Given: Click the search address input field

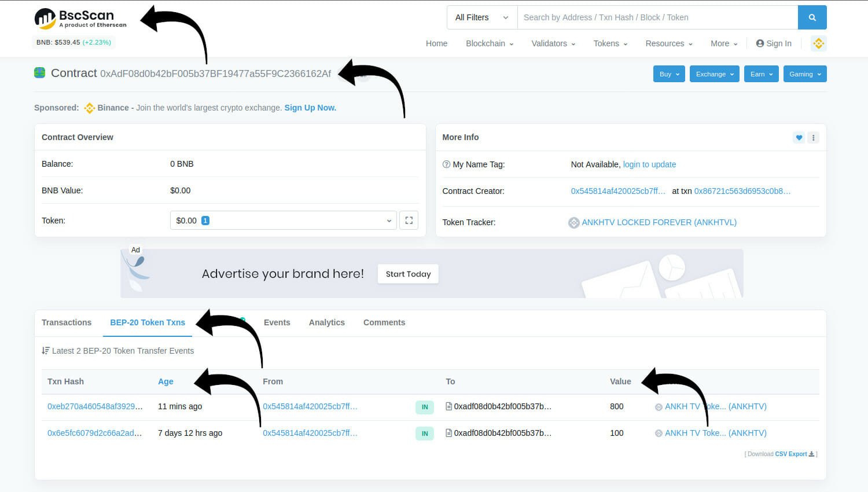Looking at the screenshot, I should tap(657, 17).
